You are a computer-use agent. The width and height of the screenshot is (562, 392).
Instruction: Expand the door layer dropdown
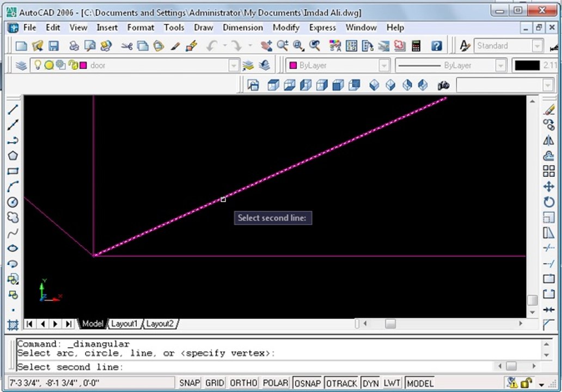coord(233,65)
